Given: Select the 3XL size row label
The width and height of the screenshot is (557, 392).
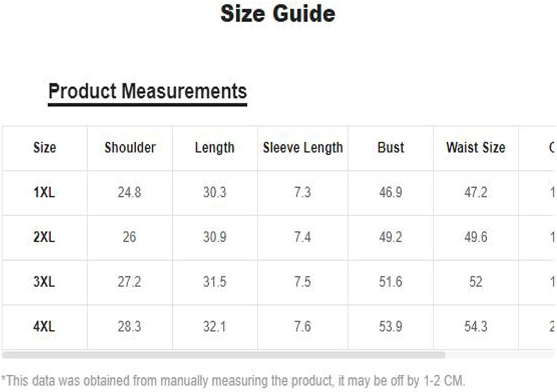Looking at the screenshot, I should [44, 282].
